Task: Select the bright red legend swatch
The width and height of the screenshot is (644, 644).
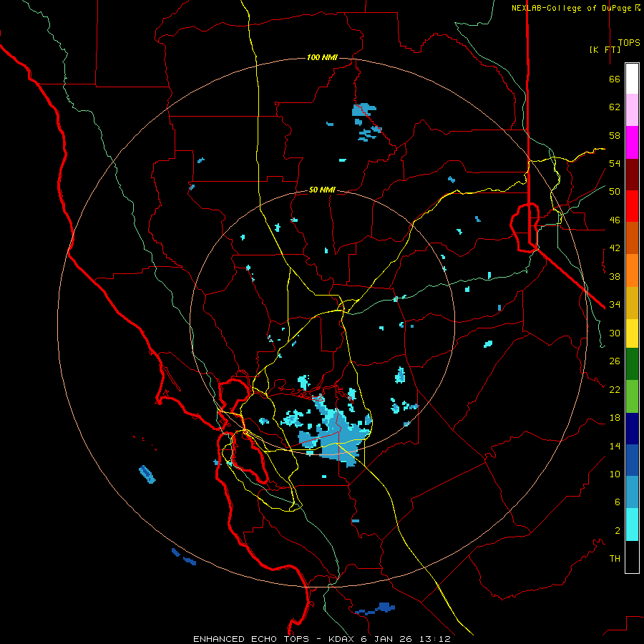Action: [x=632, y=207]
